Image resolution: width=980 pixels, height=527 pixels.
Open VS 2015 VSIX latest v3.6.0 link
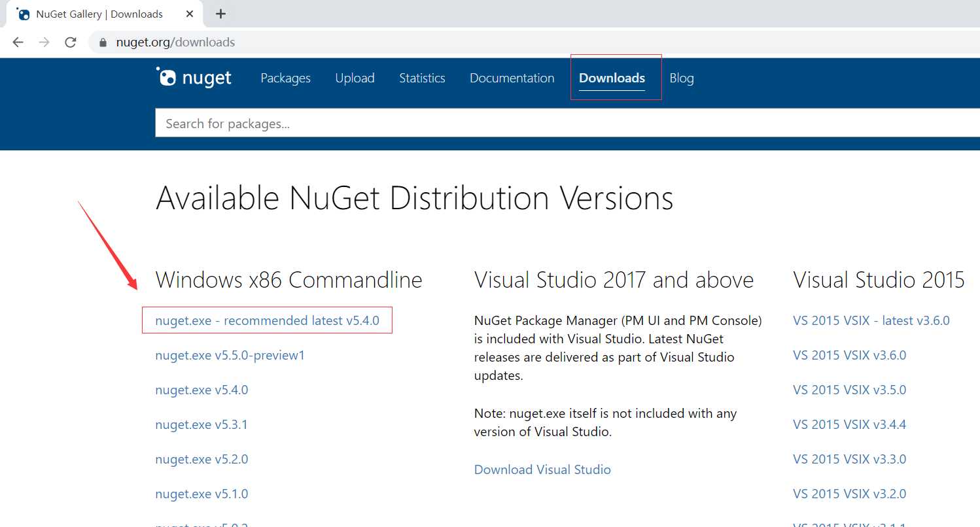click(x=871, y=320)
